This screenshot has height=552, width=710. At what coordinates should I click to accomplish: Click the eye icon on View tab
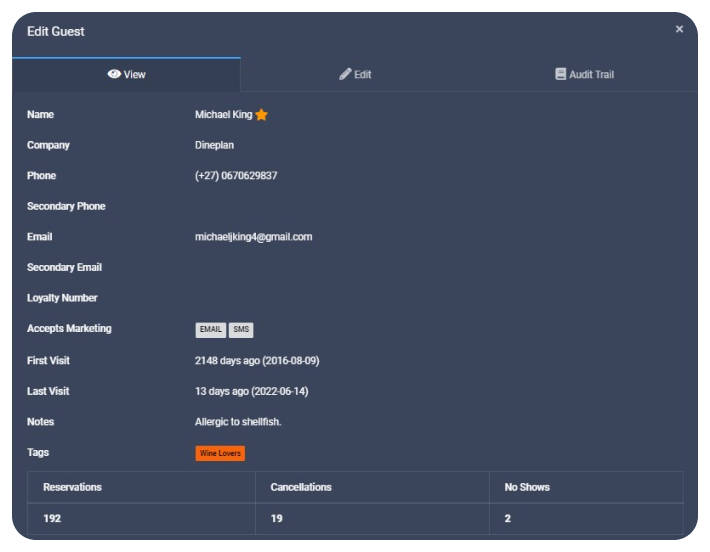tap(114, 75)
